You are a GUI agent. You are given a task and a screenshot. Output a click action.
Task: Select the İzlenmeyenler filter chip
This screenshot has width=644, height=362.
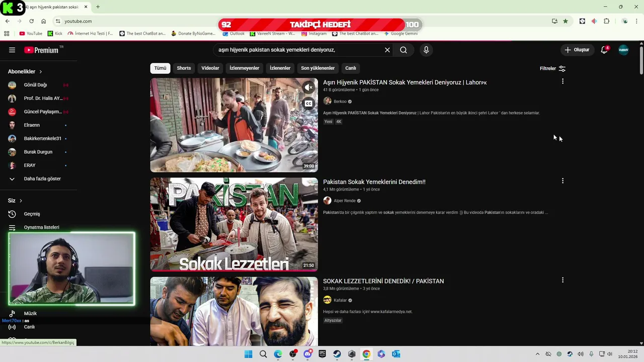pyautogui.click(x=245, y=68)
